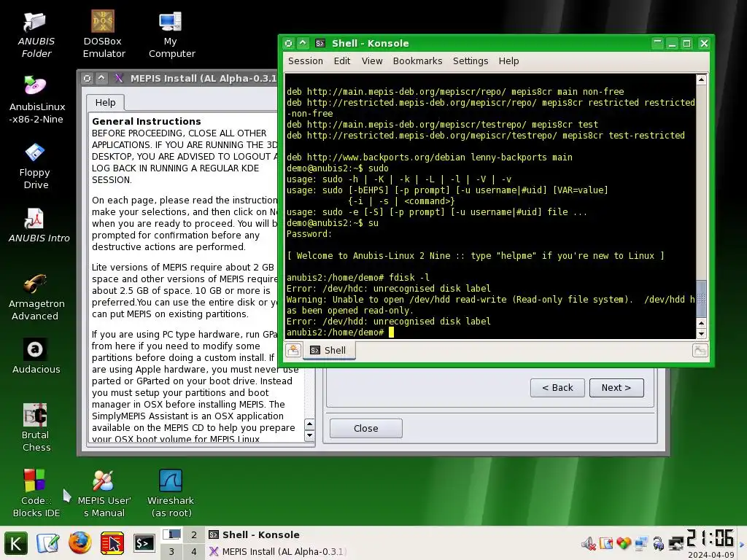Click the date 2024-04-09 in taskbar

coord(711,555)
